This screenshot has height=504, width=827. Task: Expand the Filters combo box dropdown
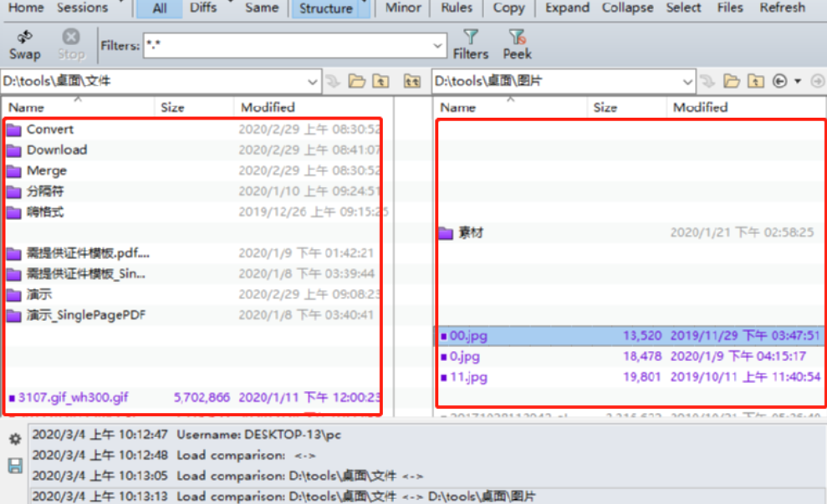[x=437, y=46]
